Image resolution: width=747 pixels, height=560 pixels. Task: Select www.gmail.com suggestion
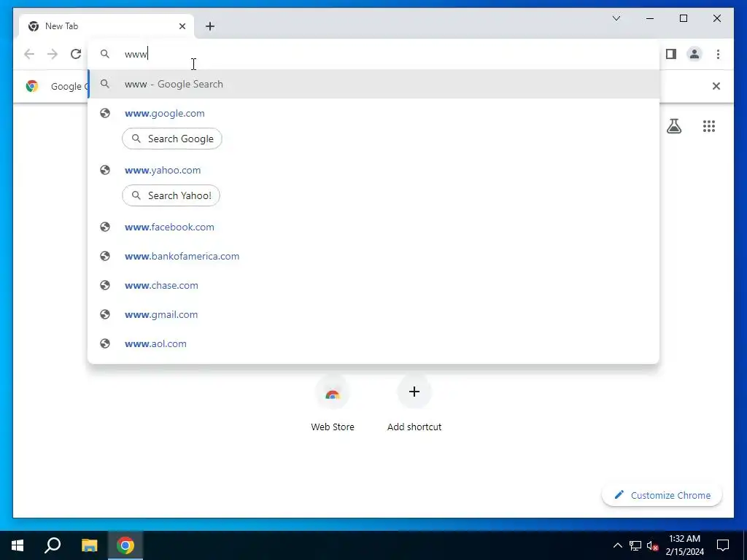(374, 314)
